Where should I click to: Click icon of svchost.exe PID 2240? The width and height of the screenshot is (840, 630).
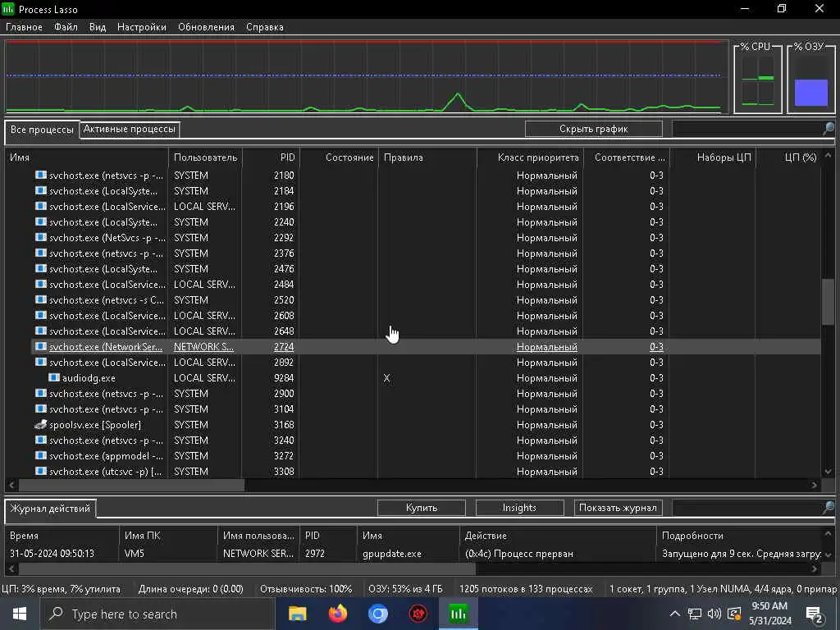pos(41,221)
